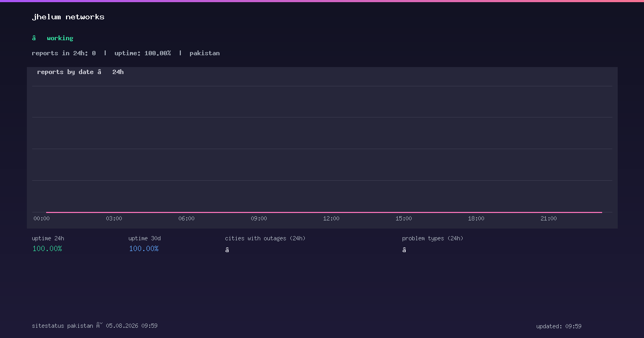Click the 09:00 time axis marker
This screenshot has height=338, width=644.
[259, 218]
